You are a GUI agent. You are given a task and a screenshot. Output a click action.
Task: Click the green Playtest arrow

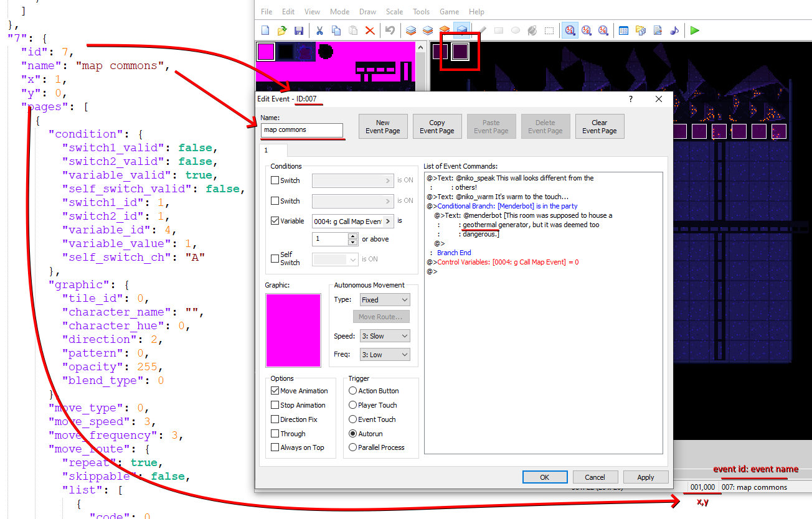coord(695,30)
